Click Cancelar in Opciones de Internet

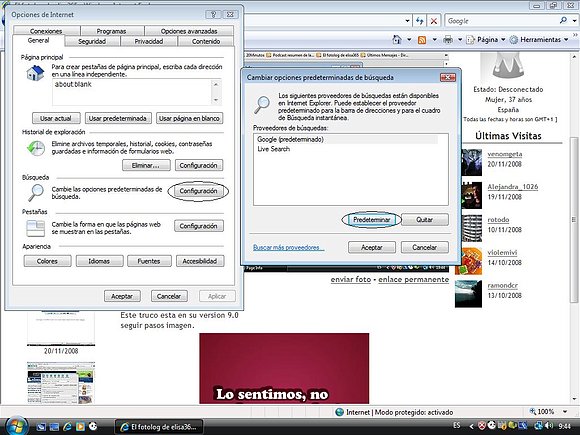[x=169, y=296]
